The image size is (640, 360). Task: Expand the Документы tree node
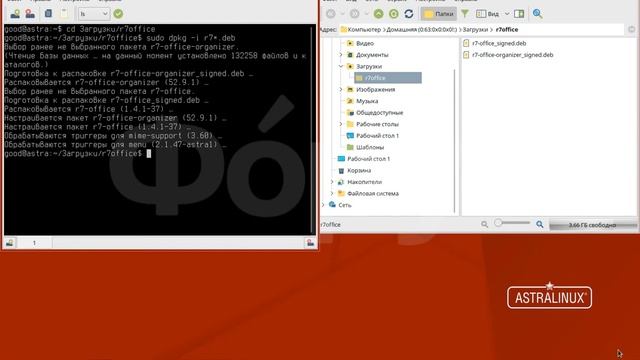pos(341,55)
